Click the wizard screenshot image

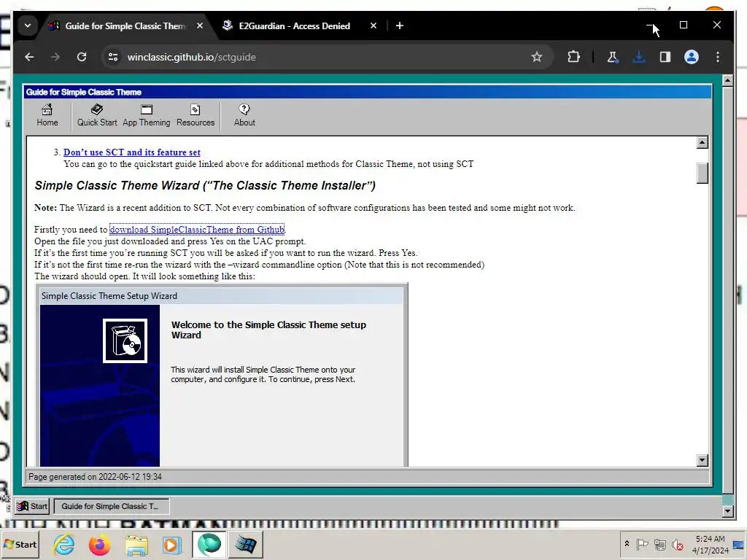coord(222,375)
